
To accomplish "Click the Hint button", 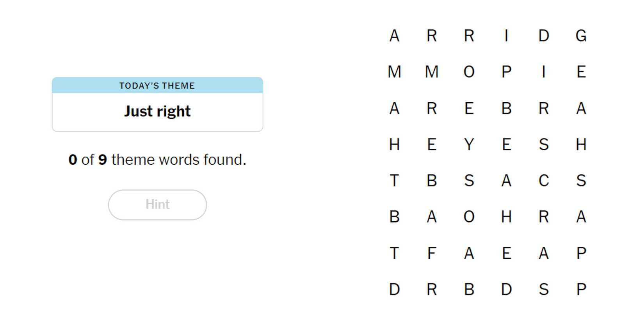I will click(x=157, y=205).
